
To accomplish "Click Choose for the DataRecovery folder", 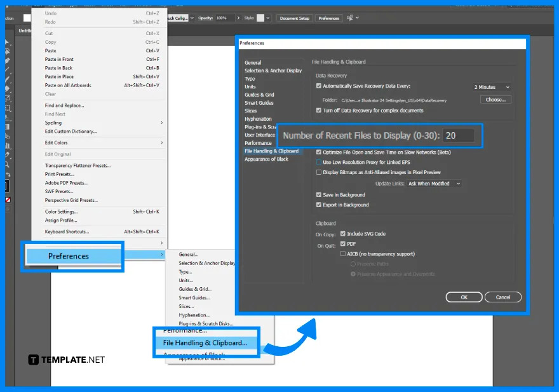I will pyautogui.click(x=495, y=99).
